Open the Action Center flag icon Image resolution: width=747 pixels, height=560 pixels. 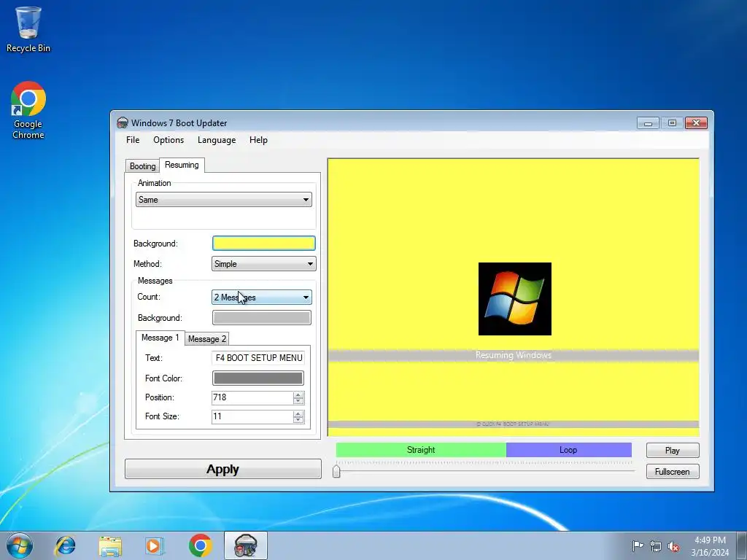[x=638, y=545]
